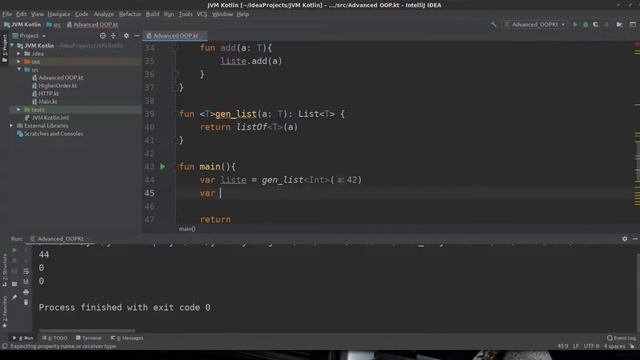Open the VCS menu

[202, 14]
